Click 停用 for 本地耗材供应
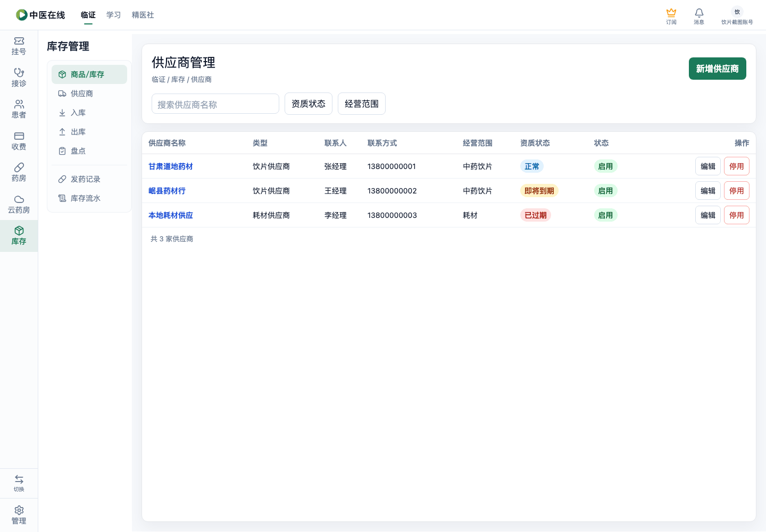The height and width of the screenshot is (532, 766). pos(737,215)
